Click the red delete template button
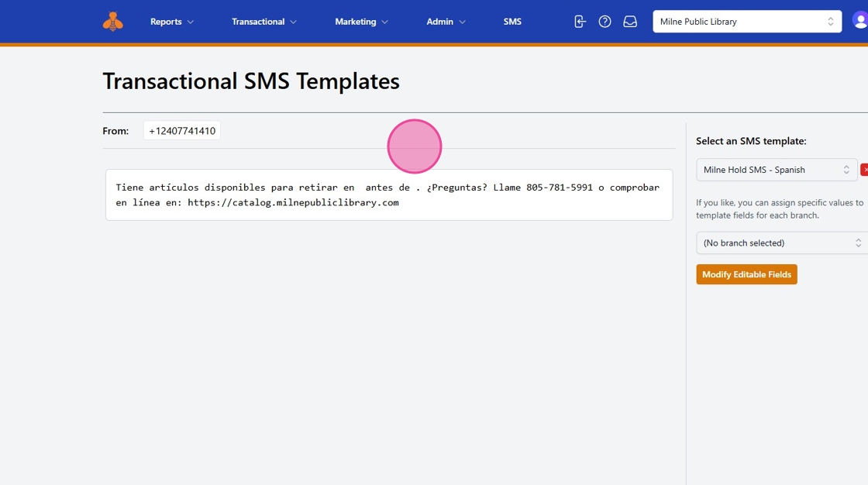This screenshot has height=485, width=868. 864,170
